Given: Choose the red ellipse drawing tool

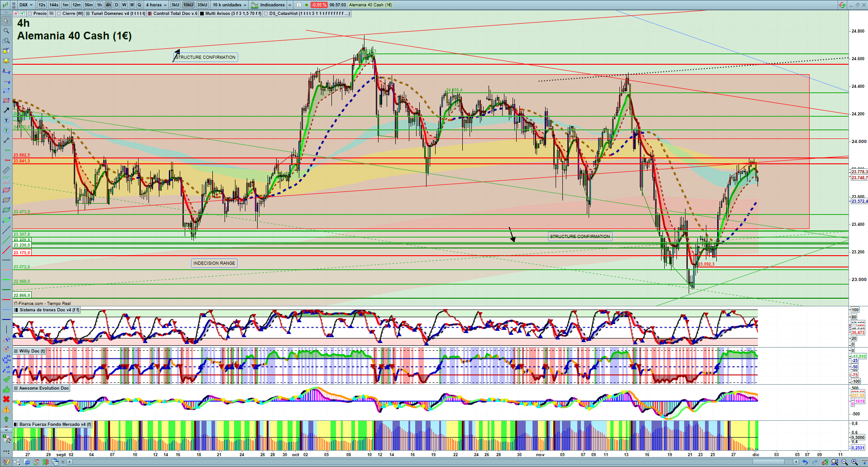Looking at the screenshot, I should pyautogui.click(x=6, y=190).
